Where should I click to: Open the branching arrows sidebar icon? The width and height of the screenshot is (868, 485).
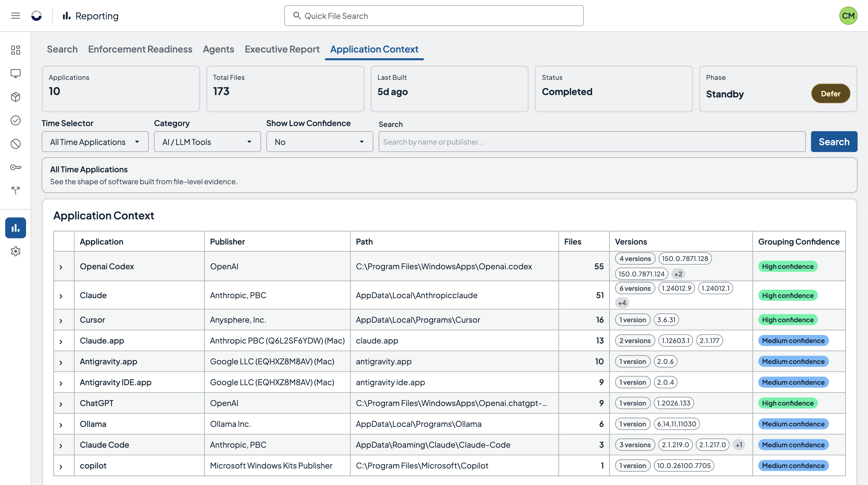(15, 191)
